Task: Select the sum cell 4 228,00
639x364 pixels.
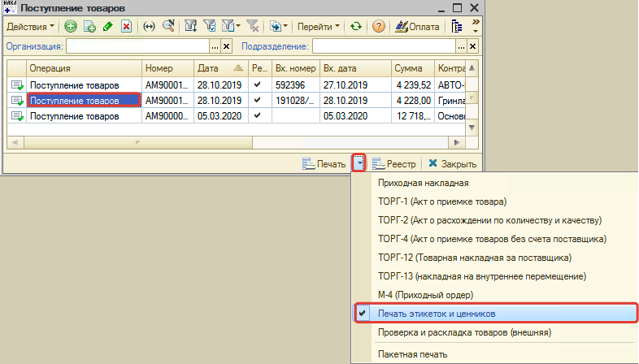Action: (412, 101)
